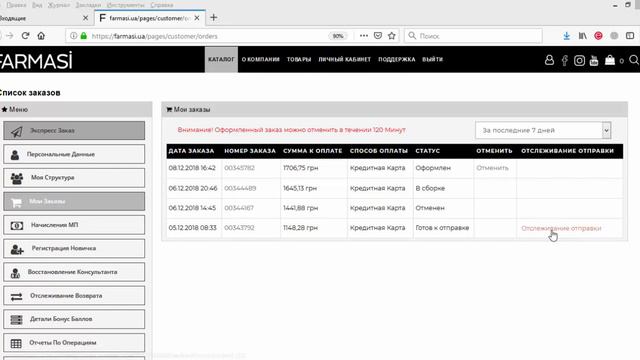Open the downloads arrow icon
640x360 pixels.
click(x=567, y=36)
